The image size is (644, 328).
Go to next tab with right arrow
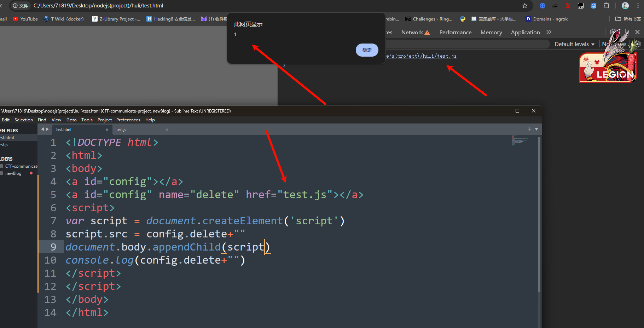[47, 129]
